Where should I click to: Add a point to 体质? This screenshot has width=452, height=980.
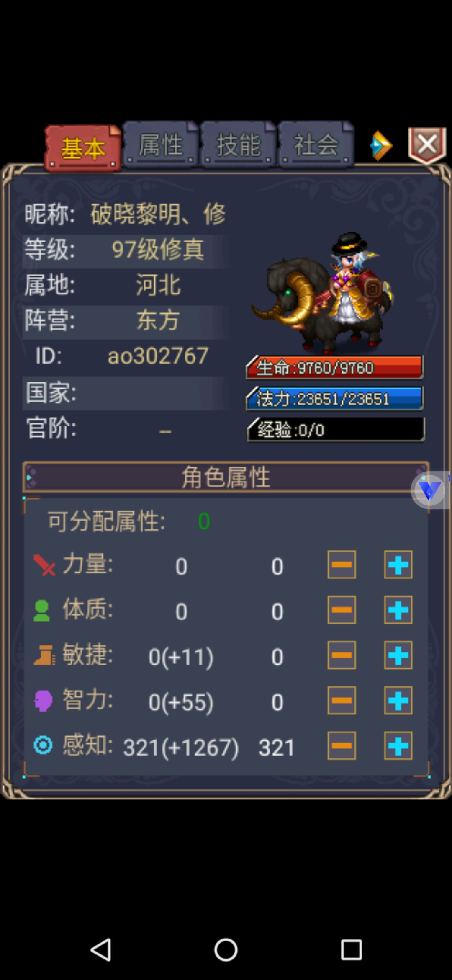[398, 610]
